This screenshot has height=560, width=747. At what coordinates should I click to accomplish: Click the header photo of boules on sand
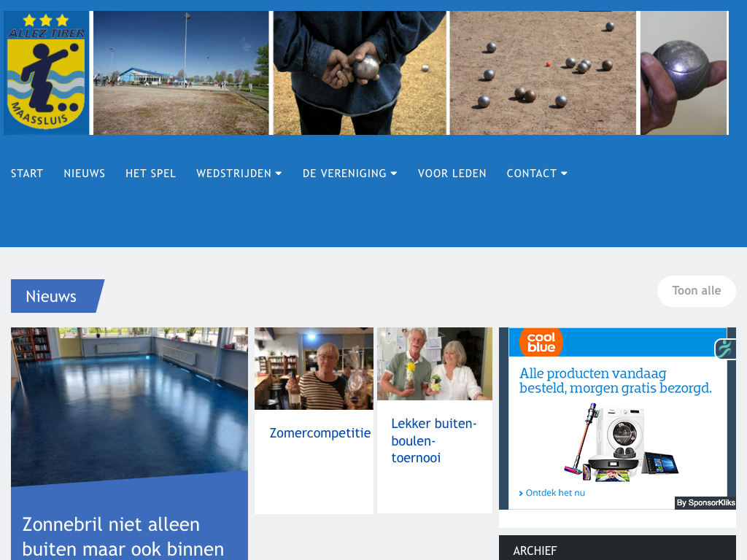(x=543, y=73)
